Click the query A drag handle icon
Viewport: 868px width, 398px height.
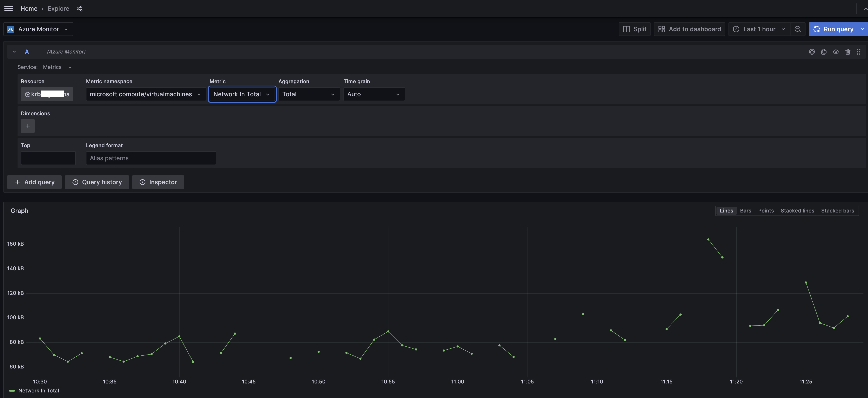(858, 52)
